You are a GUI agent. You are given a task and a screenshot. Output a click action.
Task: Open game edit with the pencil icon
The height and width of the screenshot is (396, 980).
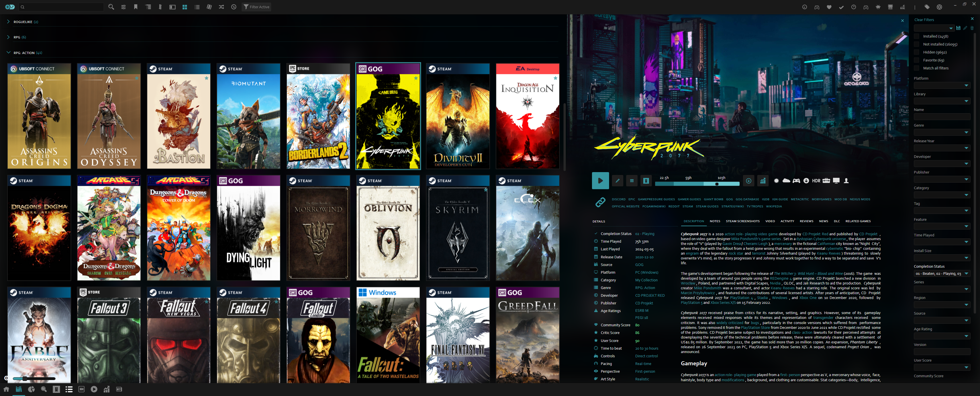[617, 181]
